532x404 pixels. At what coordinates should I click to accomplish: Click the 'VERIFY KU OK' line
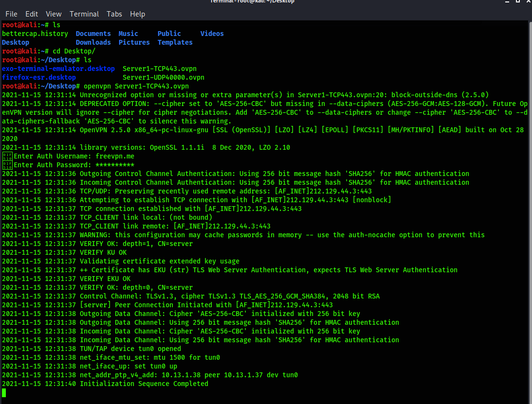tap(64, 252)
